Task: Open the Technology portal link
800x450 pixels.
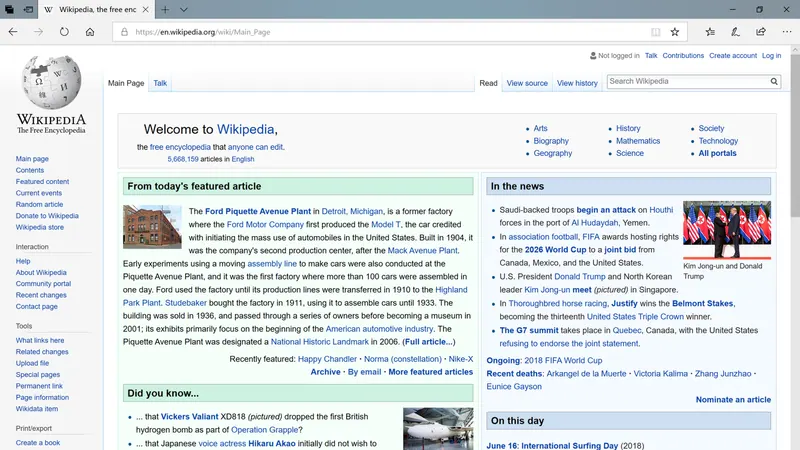Action: point(718,141)
